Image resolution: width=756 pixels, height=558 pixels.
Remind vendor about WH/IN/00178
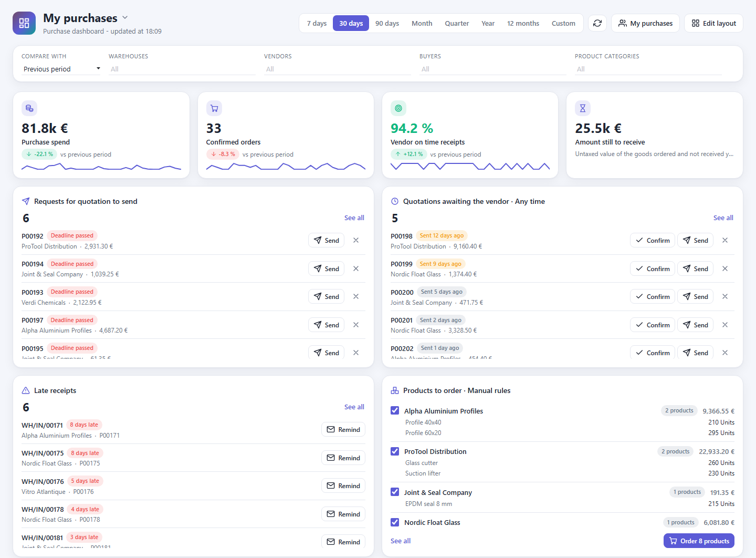[x=343, y=514]
